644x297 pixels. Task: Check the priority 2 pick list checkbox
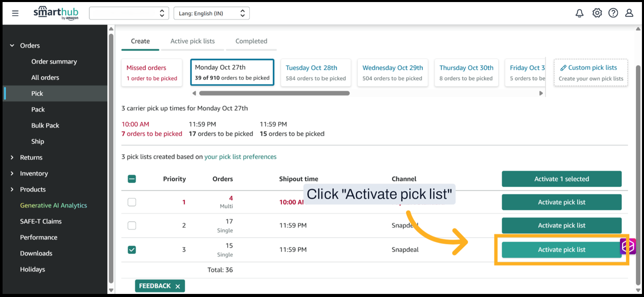(x=132, y=225)
